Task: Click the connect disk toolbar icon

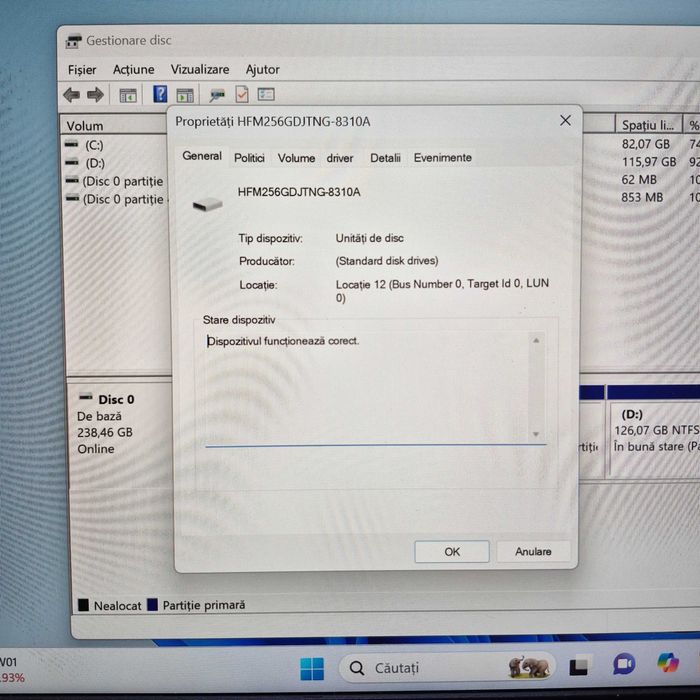Action: tap(217, 95)
